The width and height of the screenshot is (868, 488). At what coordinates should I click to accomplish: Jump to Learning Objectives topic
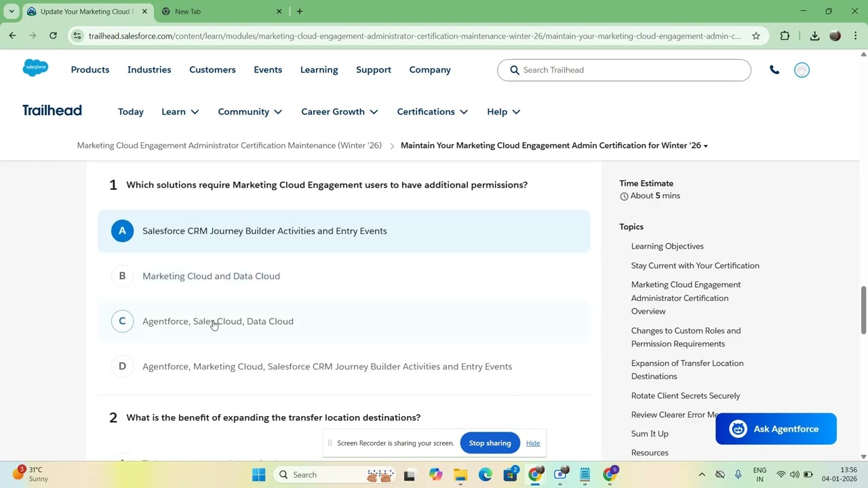(667, 246)
